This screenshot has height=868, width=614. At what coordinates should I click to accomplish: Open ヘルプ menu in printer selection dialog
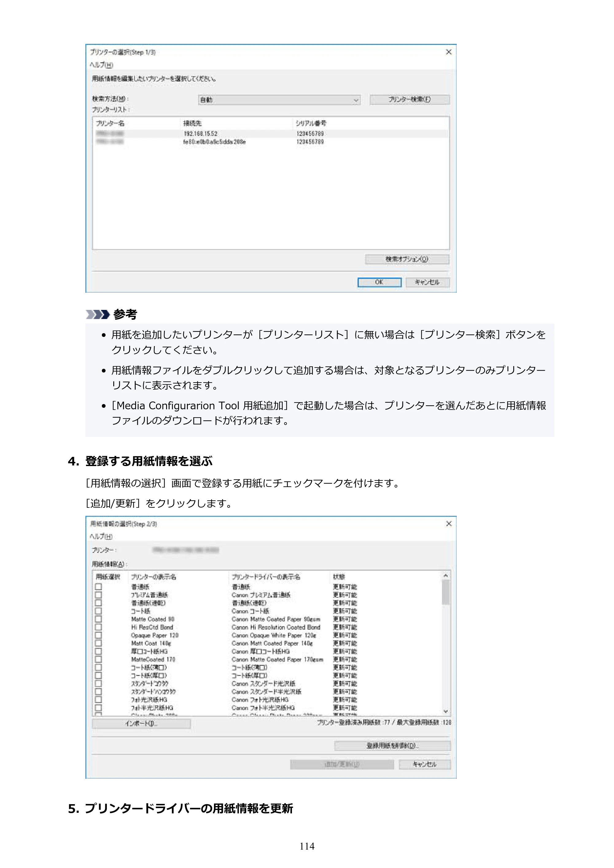[101, 65]
